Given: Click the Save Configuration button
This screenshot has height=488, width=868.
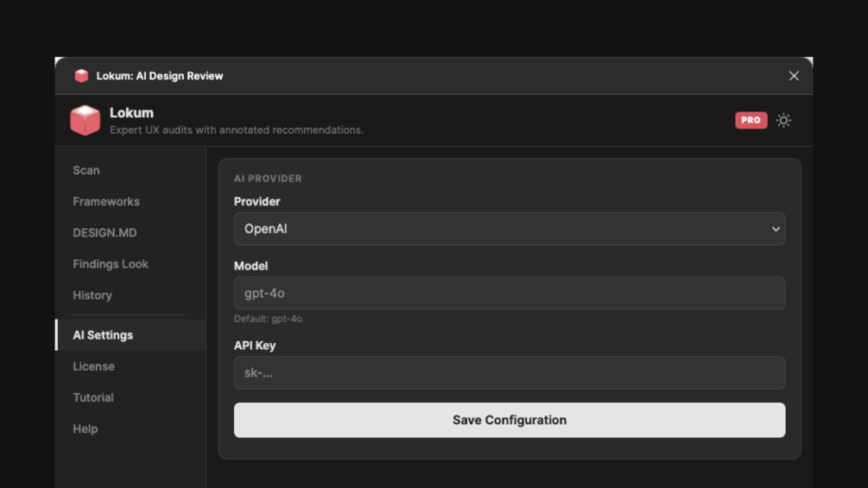Looking at the screenshot, I should [x=510, y=420].
